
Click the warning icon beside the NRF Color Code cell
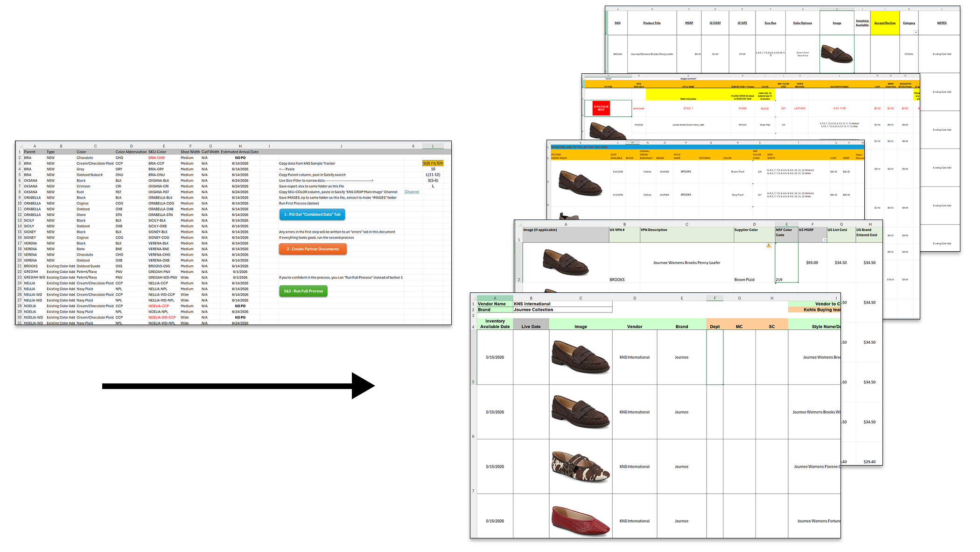coord(769,245)
